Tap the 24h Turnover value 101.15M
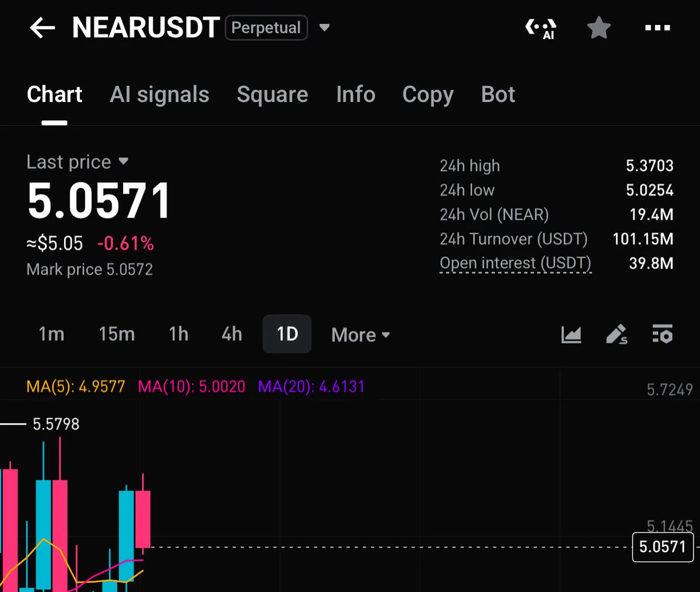The width and height of the screenshot is (700, 592). [643, 239]
